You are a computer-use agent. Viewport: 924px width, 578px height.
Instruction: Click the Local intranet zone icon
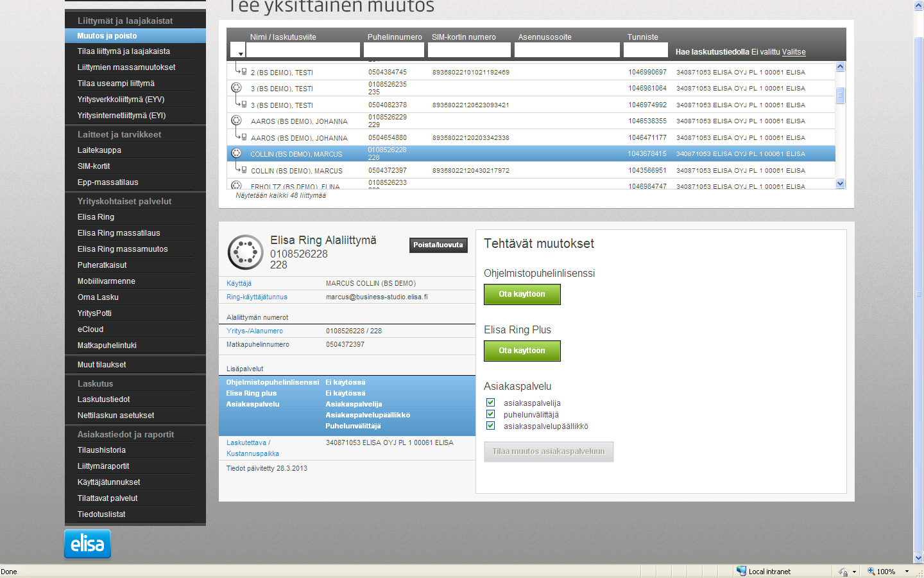[741, 571]
